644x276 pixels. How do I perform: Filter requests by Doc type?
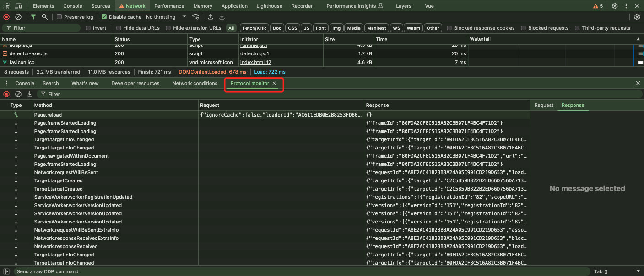click(x=277, y=28)
